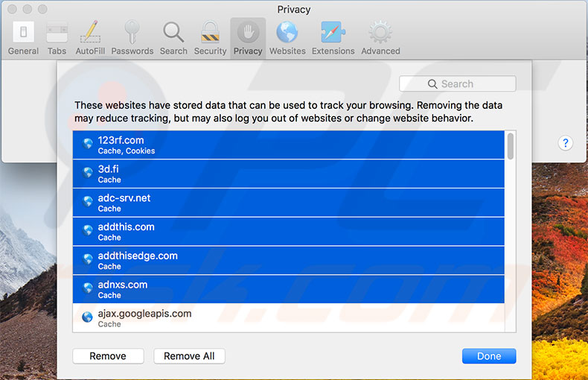588x380 pixels.
Task: Open the Websites globe icon
Action: click(287, 32)
